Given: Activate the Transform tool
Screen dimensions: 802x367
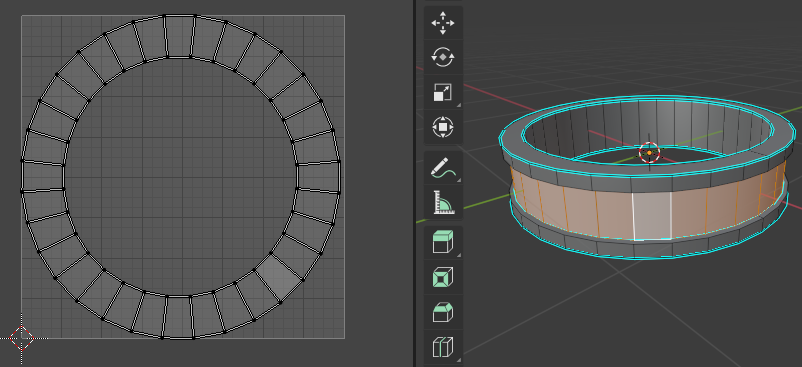Looking at the screenshot, I should coord(443,126).
